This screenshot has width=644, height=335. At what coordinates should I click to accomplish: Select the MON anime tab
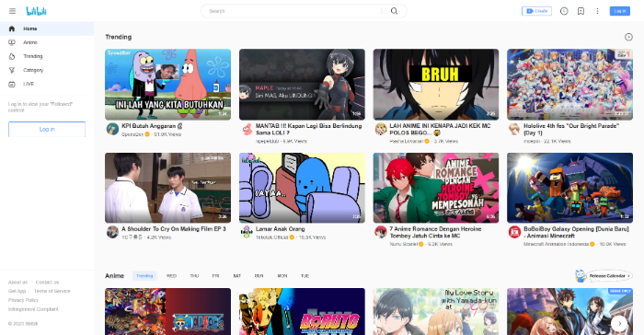click(282, 276)
